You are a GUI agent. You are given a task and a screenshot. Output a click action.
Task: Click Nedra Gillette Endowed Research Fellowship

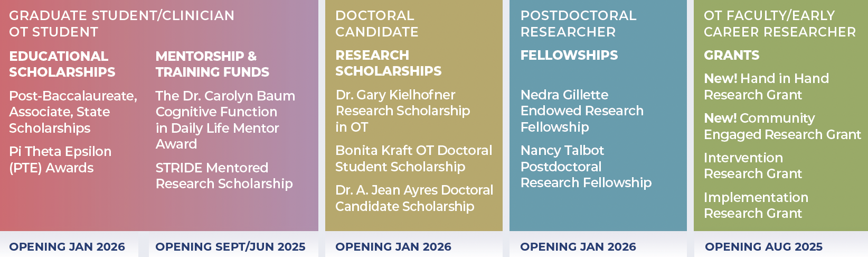point(582,111)
